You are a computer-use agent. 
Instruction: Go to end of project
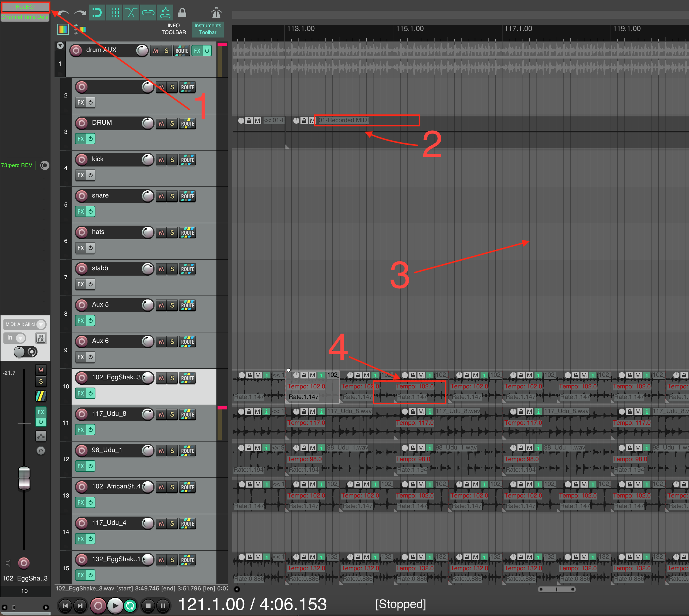[80, 606]
